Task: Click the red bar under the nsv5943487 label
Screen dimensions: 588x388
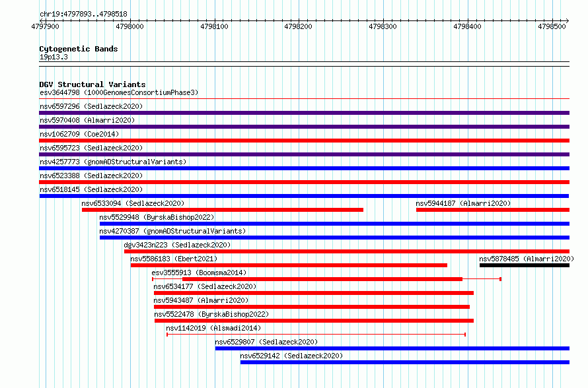Action: click(x=312, y=307)
